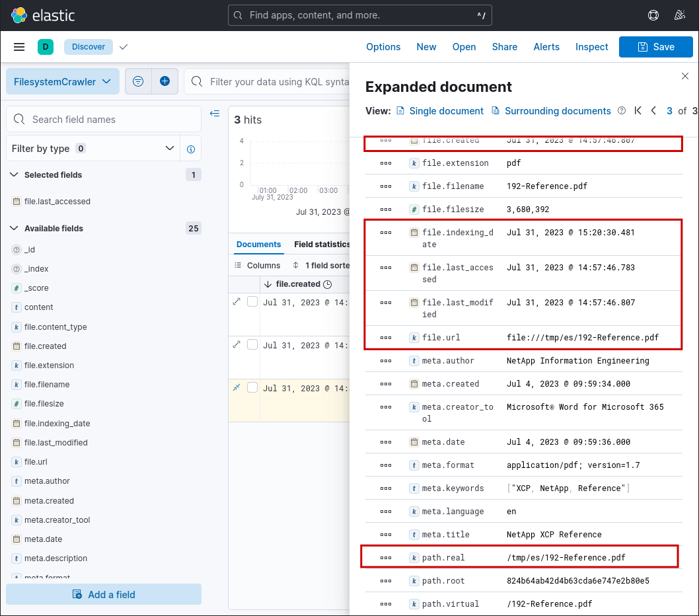Open actions for file.extension row

click(x=386, y=163)
